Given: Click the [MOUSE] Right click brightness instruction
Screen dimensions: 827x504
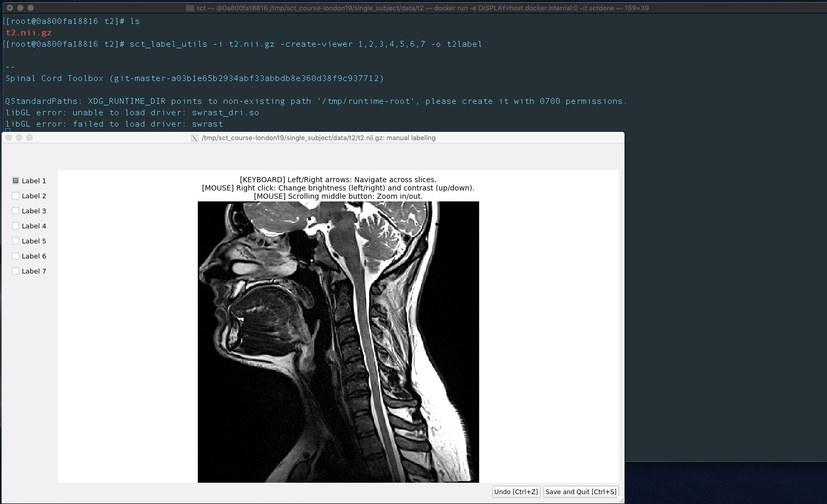Looking at the screenshot, I should [x=338, y=188].
